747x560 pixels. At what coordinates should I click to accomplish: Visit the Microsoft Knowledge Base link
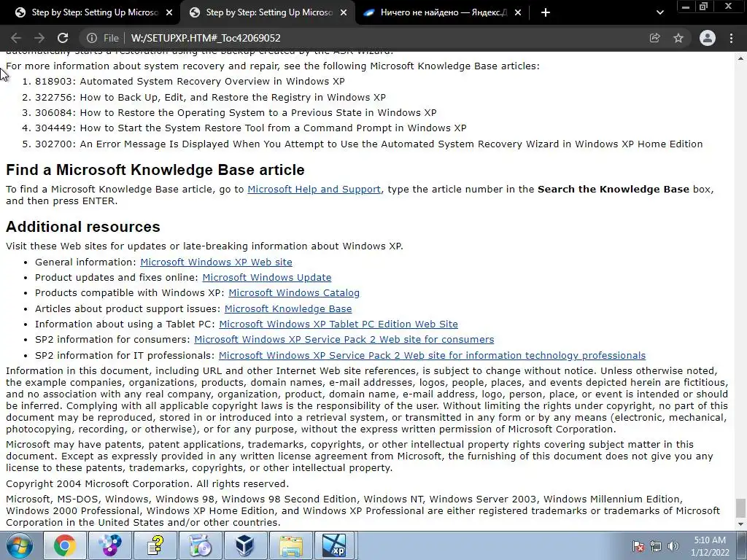288,308
